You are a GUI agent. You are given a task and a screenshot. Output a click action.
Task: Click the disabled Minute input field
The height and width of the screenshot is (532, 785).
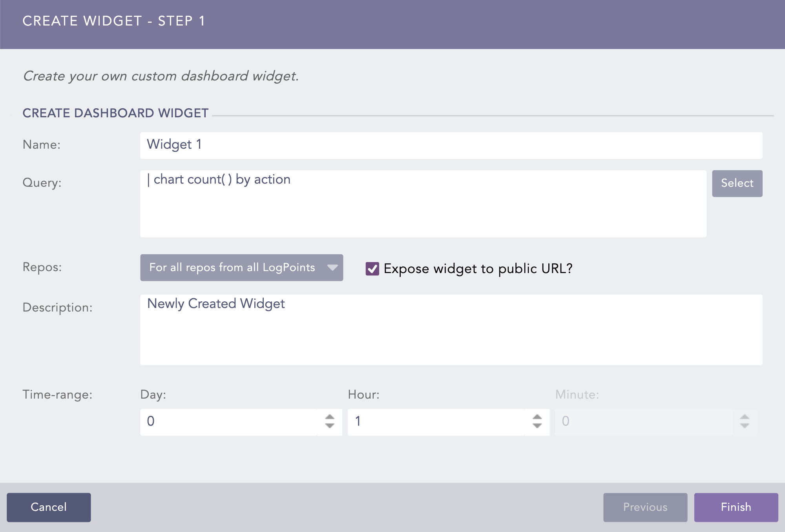coord(643,422)
